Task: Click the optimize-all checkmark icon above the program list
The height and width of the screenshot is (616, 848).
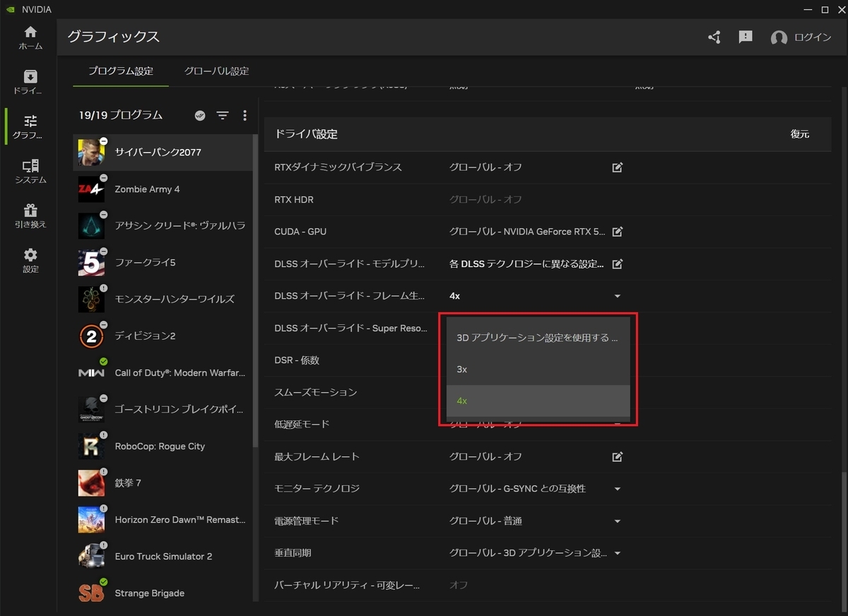Action: click(200, 115)
